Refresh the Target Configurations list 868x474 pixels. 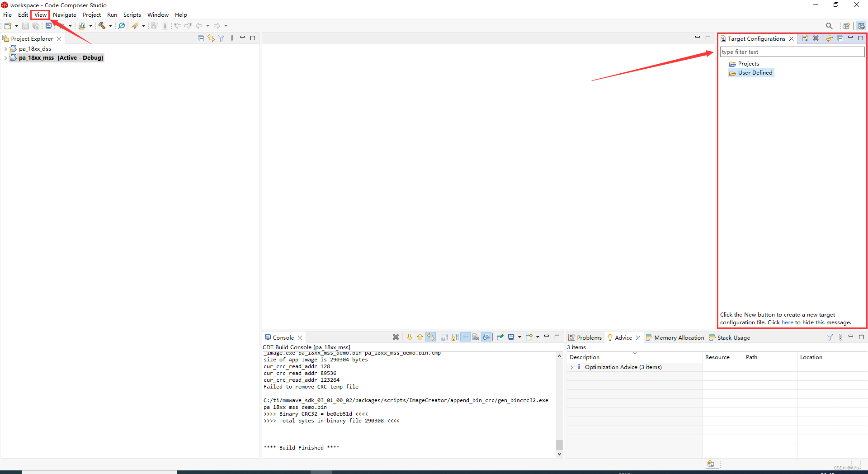[x=830, y=38]
